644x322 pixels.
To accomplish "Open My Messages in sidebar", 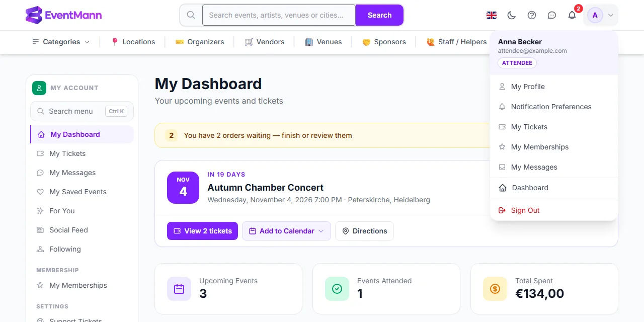I will coord(82,173).
